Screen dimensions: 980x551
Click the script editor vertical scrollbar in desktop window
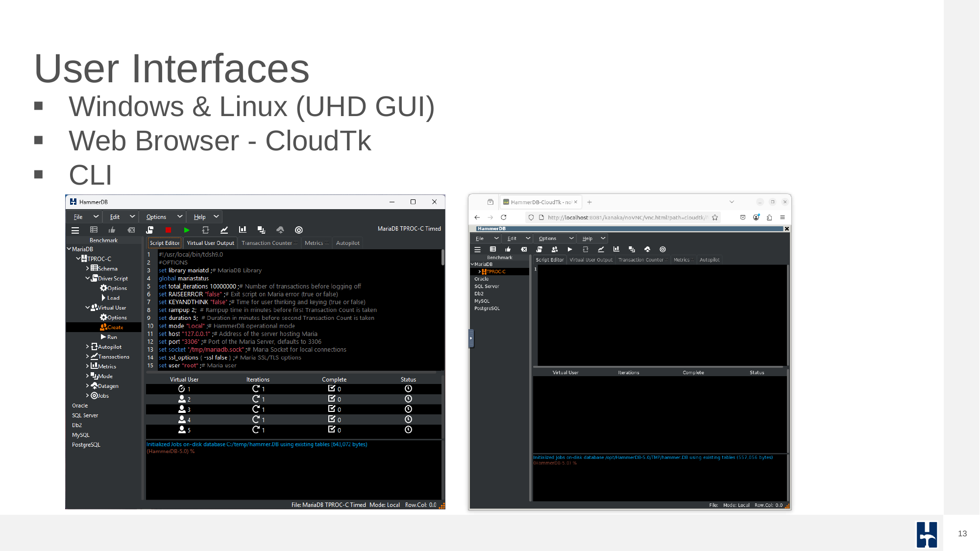click(442, 258)
